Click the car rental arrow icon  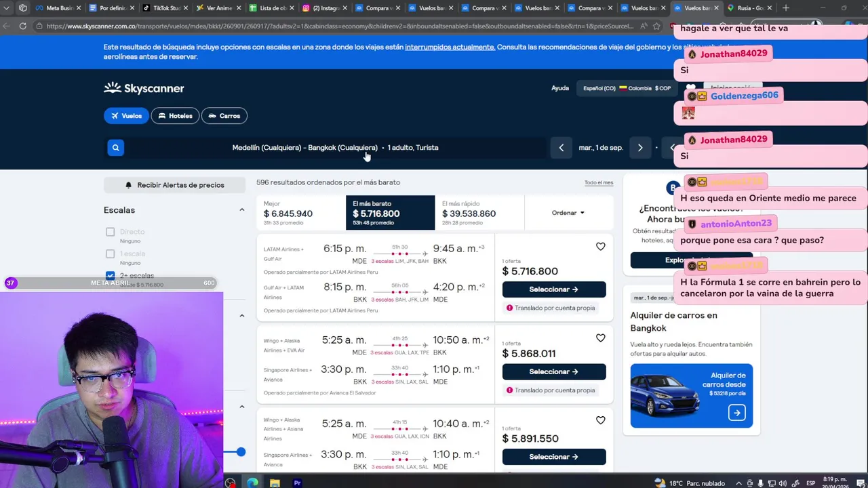point(736,412)
